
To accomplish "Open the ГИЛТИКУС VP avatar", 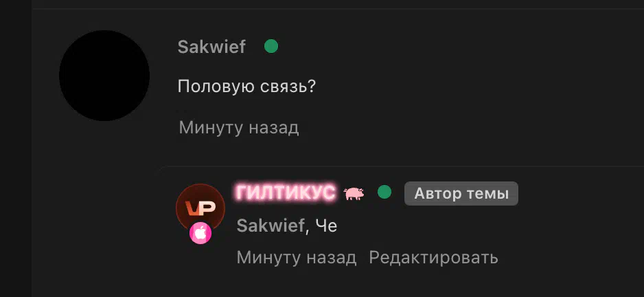I will point(200,208).
